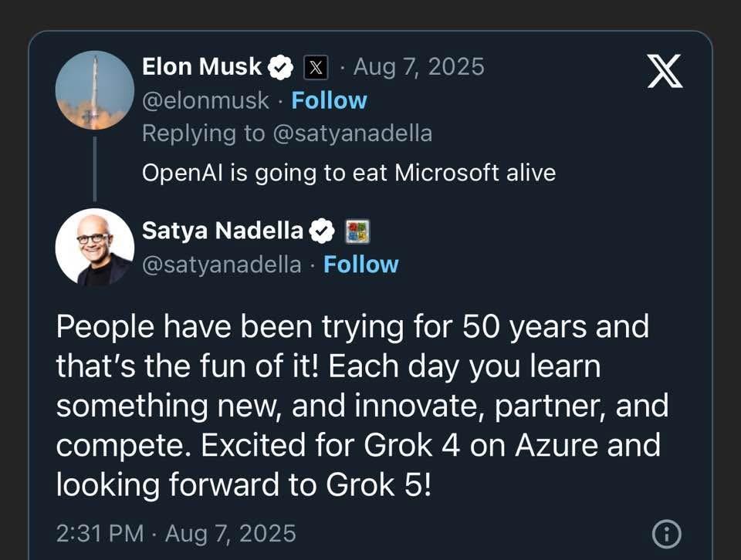Click the Satya Nadella display name
The width and height of the screenshot is (741, 560).
coord(223,231)
